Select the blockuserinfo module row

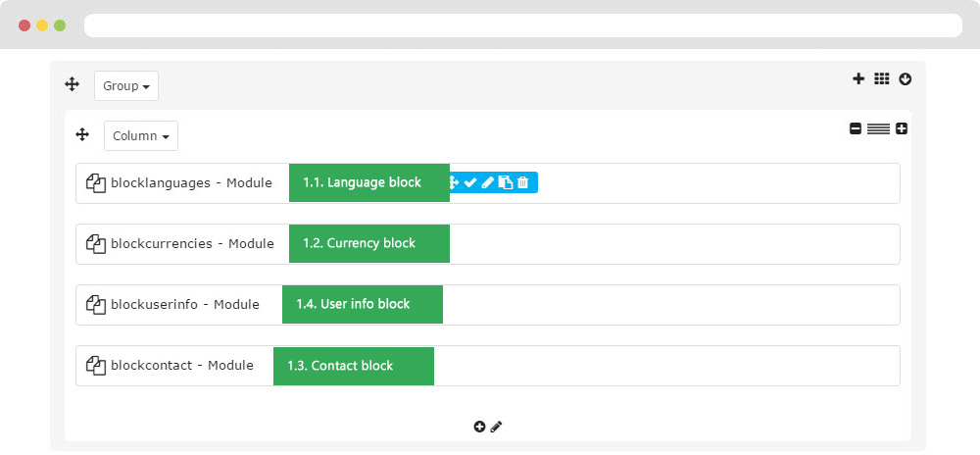(487, 305)
